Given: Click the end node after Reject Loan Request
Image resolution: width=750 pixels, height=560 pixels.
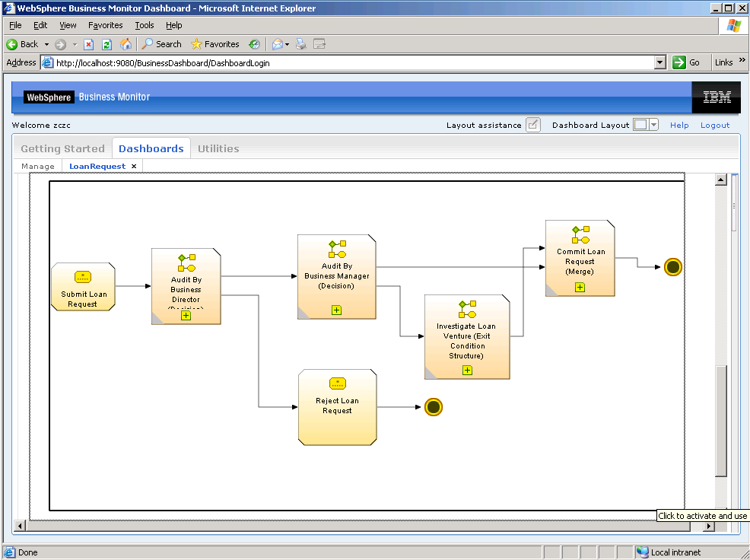Looking at the screenshot, I should pos(434,407).
